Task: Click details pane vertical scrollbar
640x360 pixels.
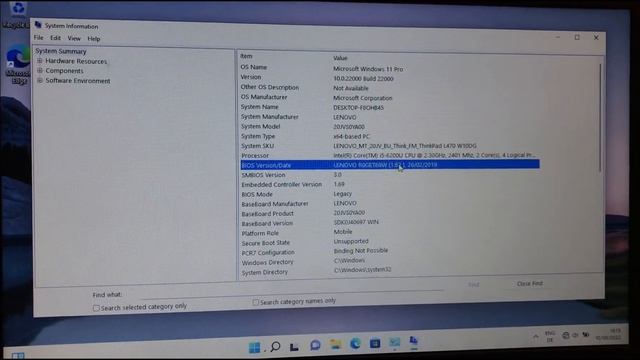Action: click(600, 118)
